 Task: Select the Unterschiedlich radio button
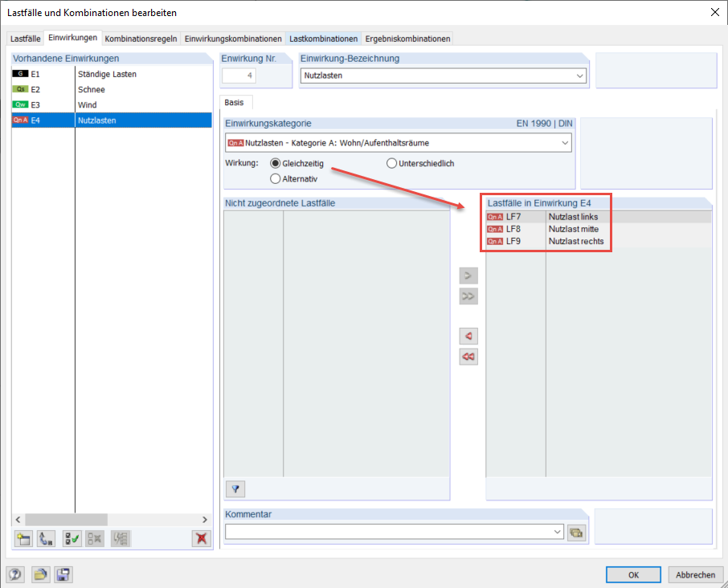pos(392,163)
